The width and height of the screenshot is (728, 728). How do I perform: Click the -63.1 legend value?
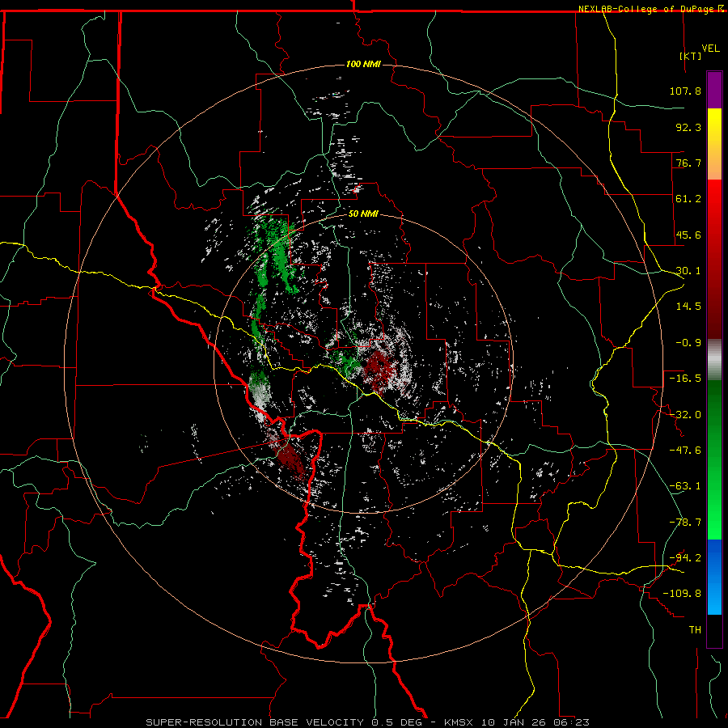click(x=685, y=486)
